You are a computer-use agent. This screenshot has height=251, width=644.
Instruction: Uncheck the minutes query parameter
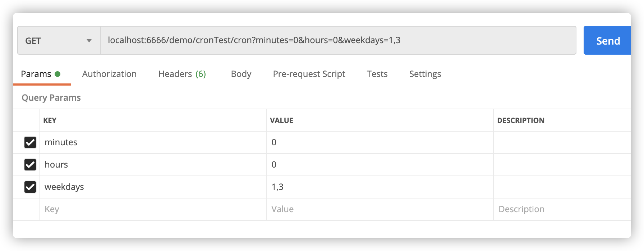tap(30, 142)
